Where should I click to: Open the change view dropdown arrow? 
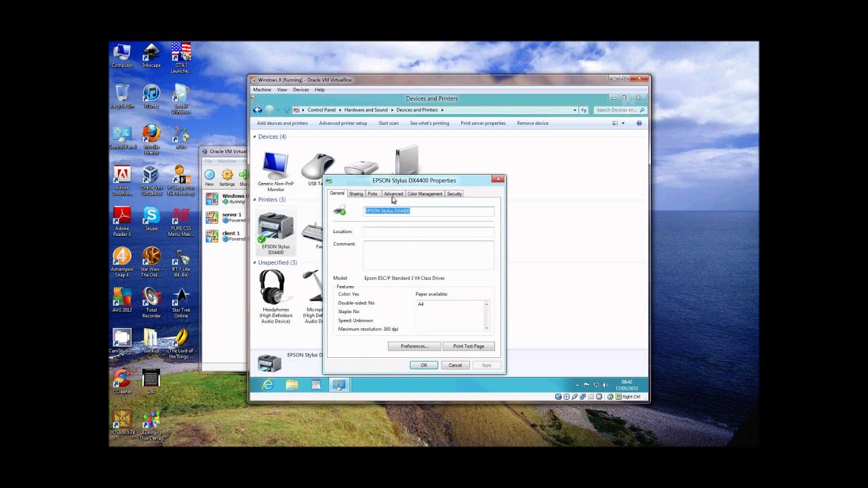click(x=623, y=123)
